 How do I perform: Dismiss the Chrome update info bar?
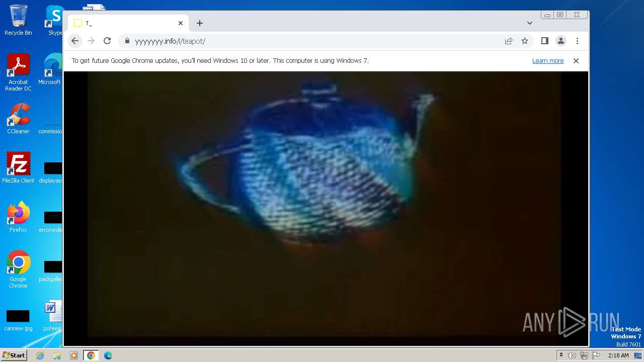coord(576,61)
